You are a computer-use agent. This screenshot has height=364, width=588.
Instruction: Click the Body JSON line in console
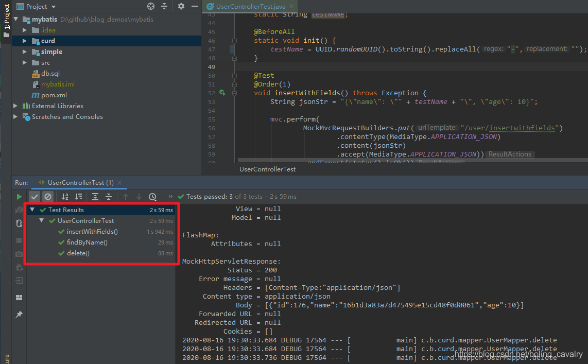coord(379,305)
